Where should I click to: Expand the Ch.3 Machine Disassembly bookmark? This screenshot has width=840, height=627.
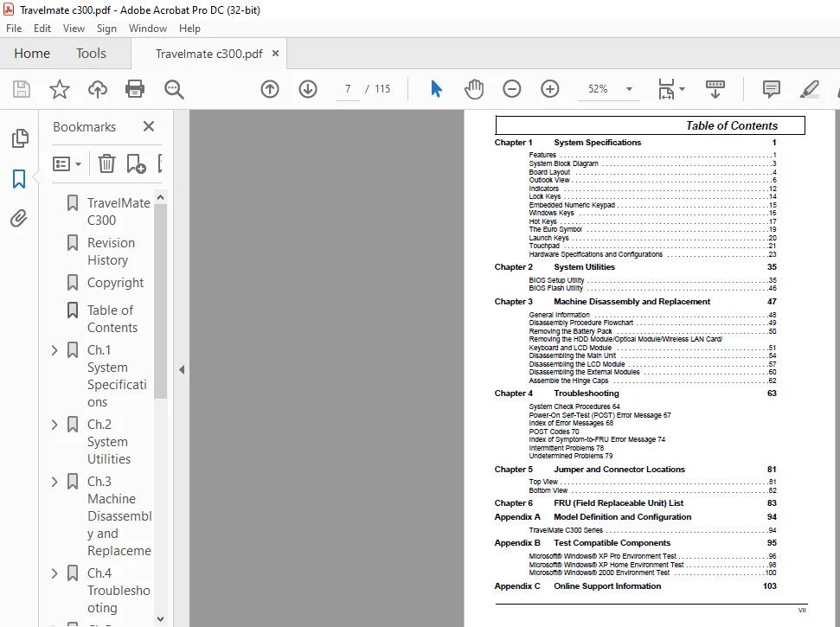[x=55, y=482]
